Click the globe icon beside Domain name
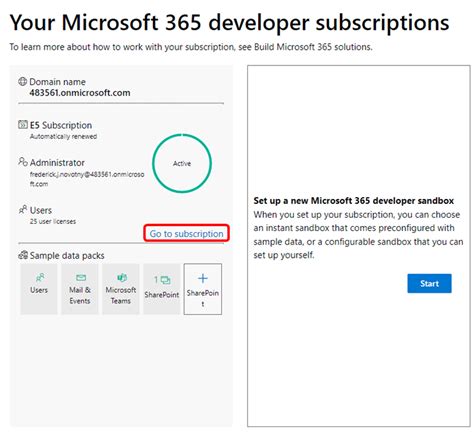Viewport: 474px width, 433px height. point(22,81)
